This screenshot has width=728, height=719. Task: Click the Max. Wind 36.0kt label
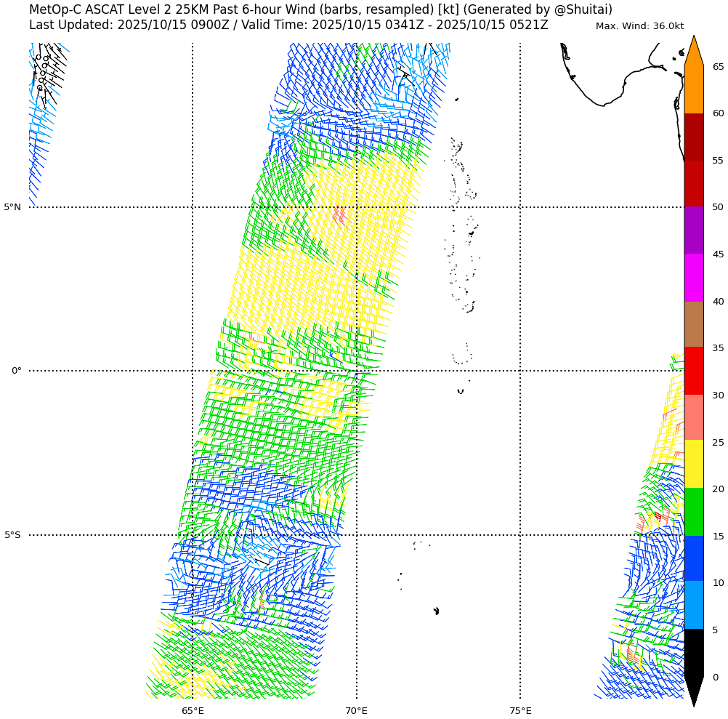click(x=639, y=26)
